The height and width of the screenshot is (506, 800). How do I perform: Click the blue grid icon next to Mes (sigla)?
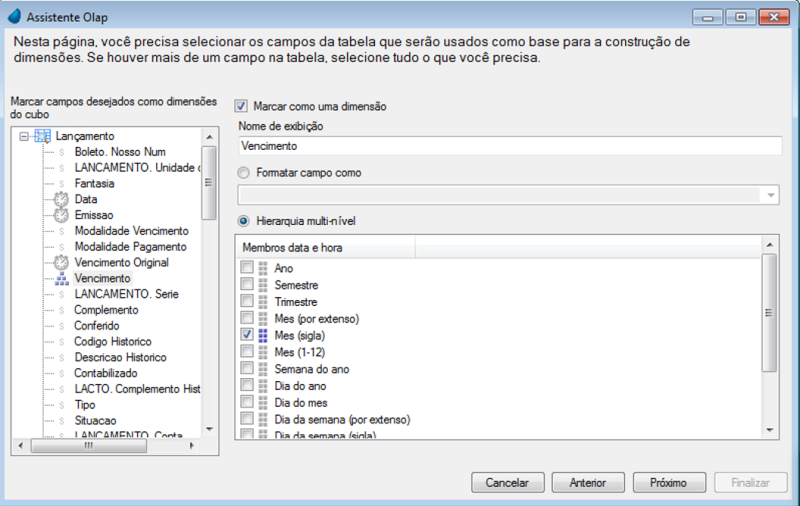[263, 336]
